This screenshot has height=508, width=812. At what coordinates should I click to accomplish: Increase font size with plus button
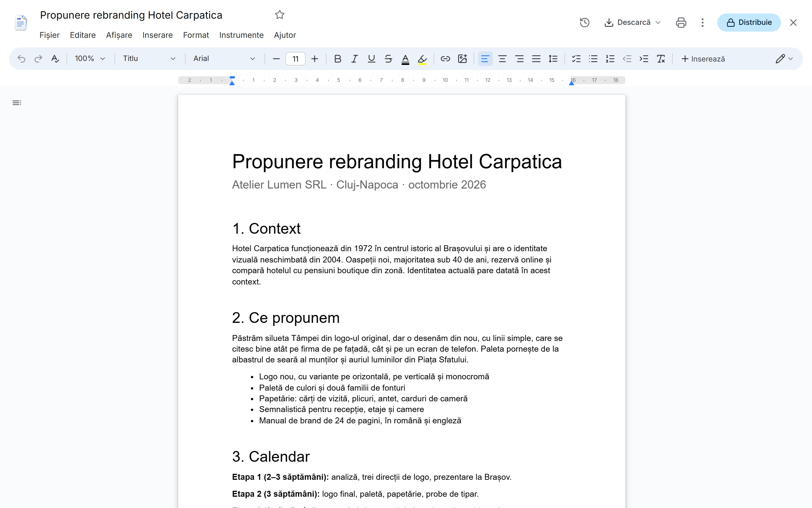point(314,59)
